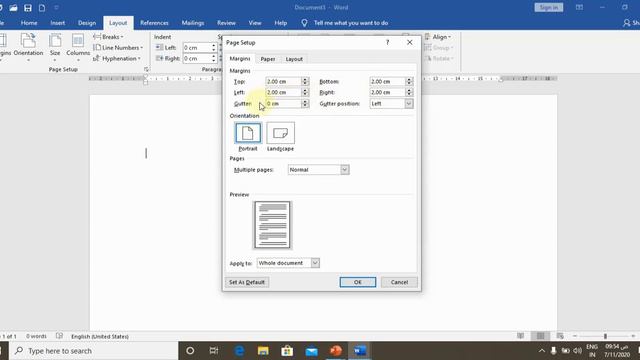Open Mail app from taskbar
The width and height of the screenshot is (640, 360).
point(311,351)
